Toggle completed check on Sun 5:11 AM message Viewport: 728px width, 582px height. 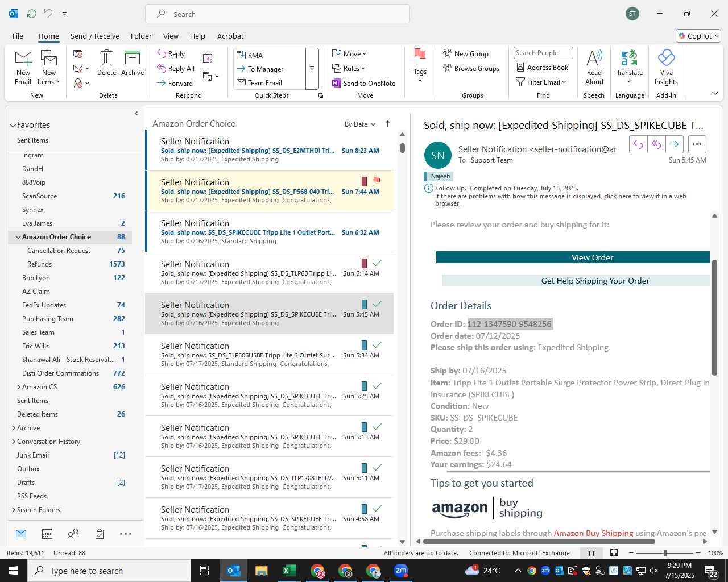click(377, 468)
